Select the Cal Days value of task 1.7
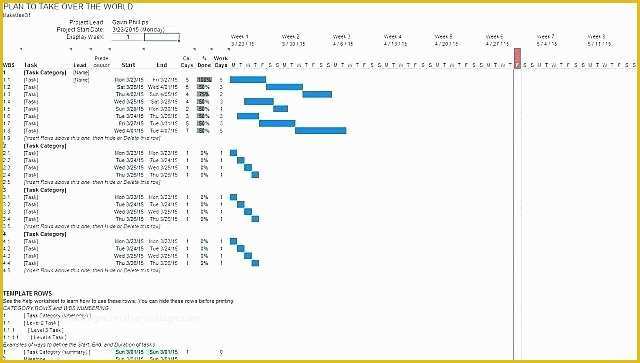The image size is (640, 363). point(187,124)
